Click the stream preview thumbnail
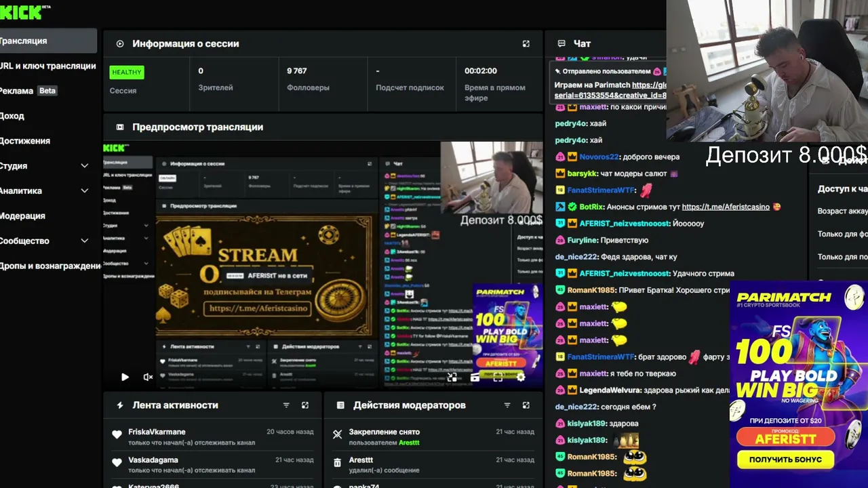The width and height of the screenshot is (868, 488). pos(323,264)
